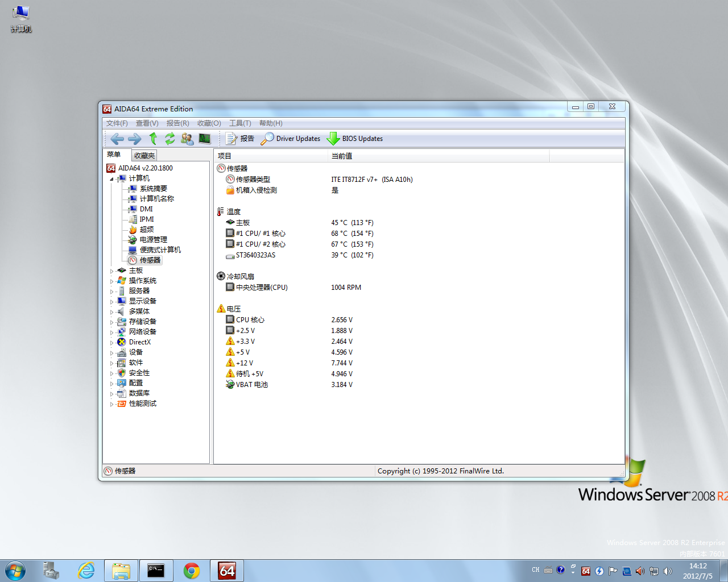Viewport: 728px width, 582px height.
Task: Open the 计算机 desktop icon
Action: (x=21, y=19)
